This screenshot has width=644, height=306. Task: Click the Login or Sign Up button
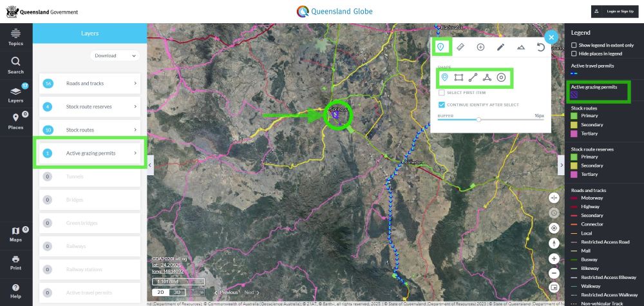(615, 12)
